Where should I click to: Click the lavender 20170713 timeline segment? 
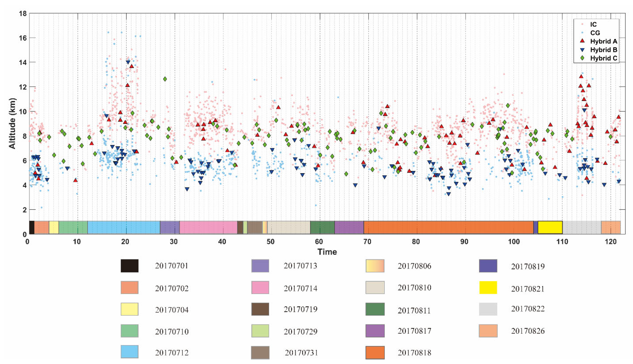point(170,227)
